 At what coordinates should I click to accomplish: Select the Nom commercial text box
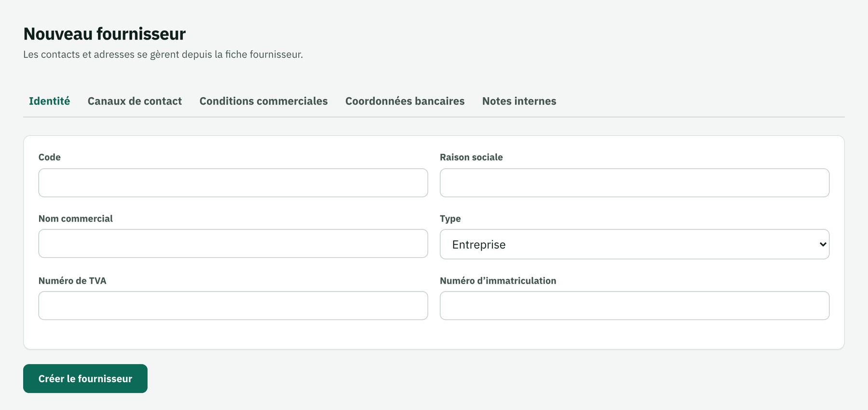click(233, 243)
